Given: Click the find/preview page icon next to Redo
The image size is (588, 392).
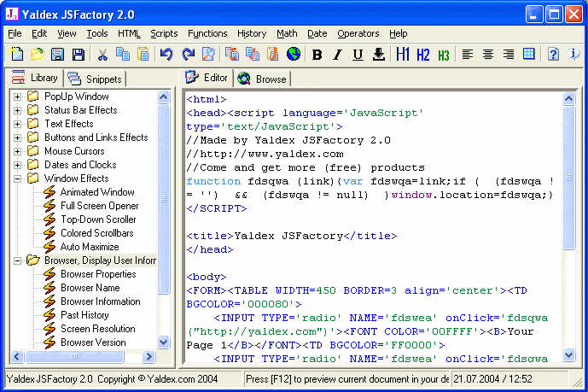Looking at the screenshot, I should point(208,55).
